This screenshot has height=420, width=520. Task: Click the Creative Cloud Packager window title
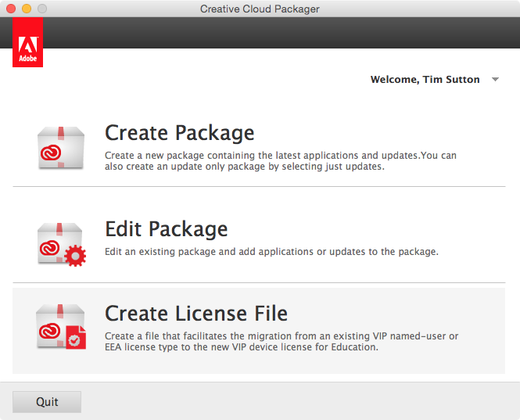pyautogui.click(x=260, y=9)
